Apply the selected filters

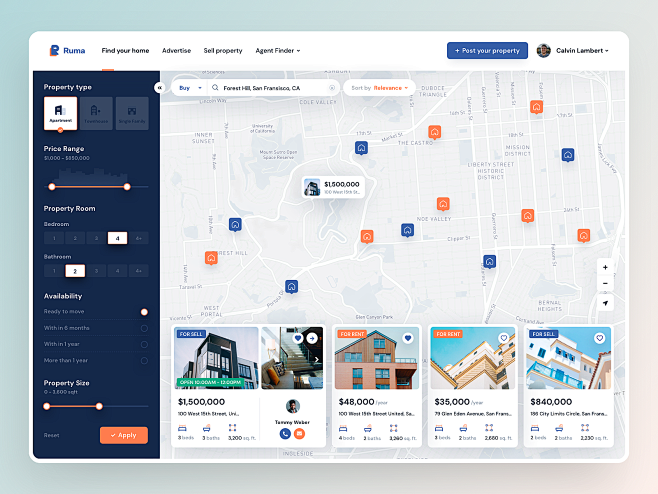124,435
